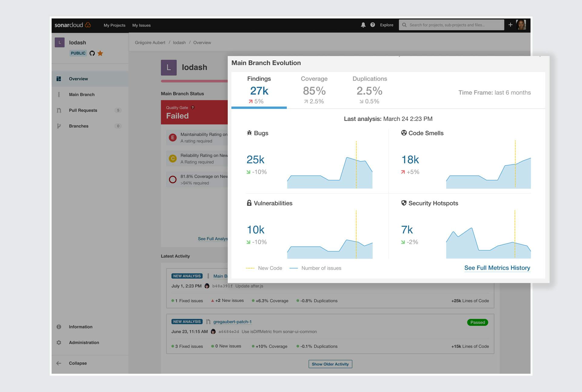
Task: Click the Pull Requests icon in sidebar
Action: (59, 110)
